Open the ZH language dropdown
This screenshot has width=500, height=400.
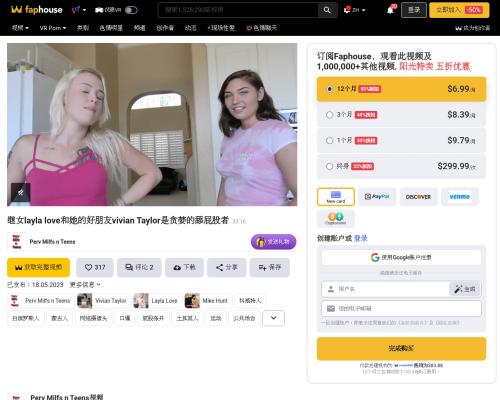tap(355, 10)
